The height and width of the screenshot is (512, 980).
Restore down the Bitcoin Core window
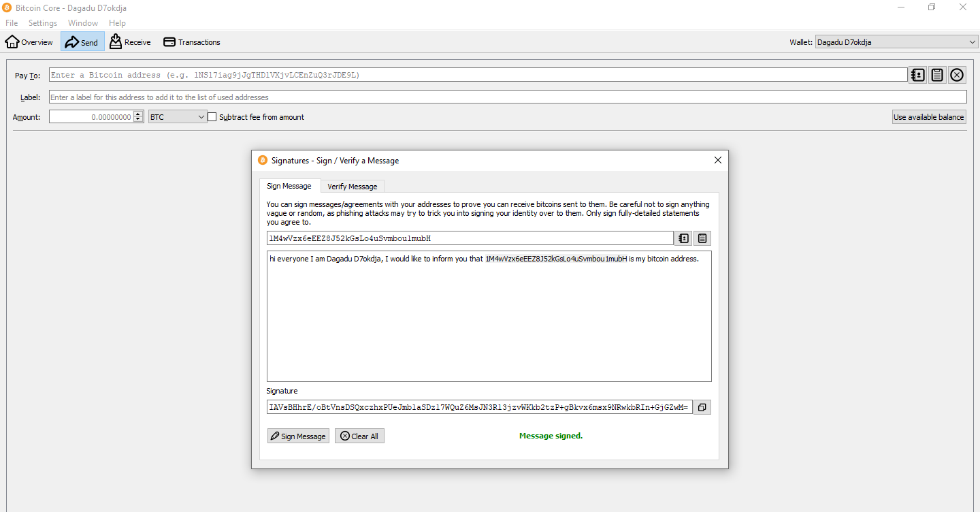coord(932,7)
